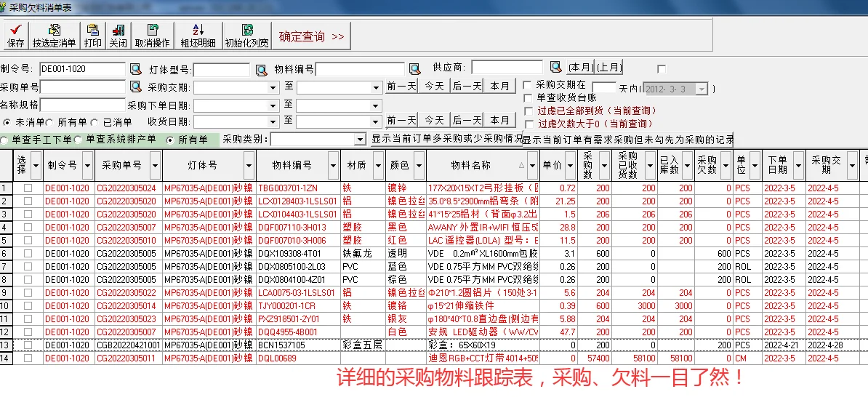The width and height of the screenshot is (868, 397).
Task: Open the 采购交期 end date dropdown
Action: pos(377,88)
